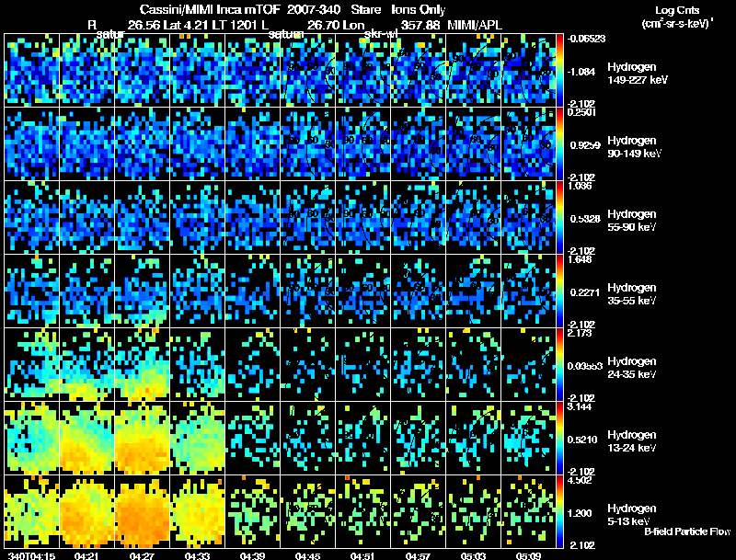Image resolution: width=736 pixels, height=560 pixels.
Task: Click the 'LT 1201' header value
Action: point(236,25)
